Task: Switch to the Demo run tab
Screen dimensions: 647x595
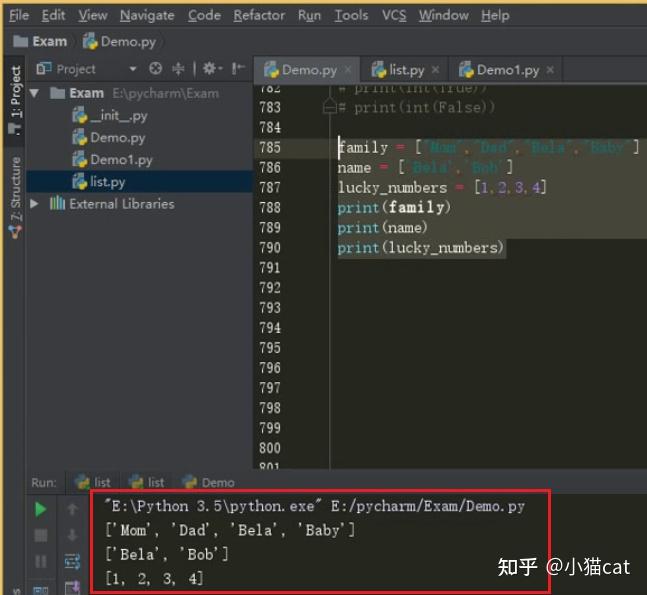Action: (208, 482)
